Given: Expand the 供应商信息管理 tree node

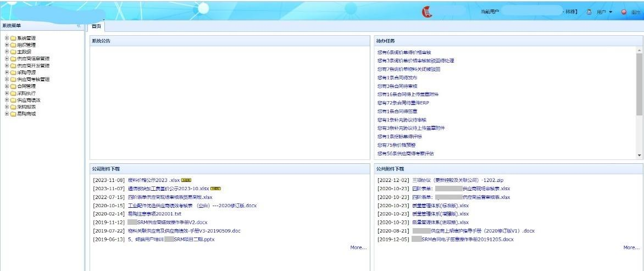Looking at the screenshot, I should coord(6,59).
